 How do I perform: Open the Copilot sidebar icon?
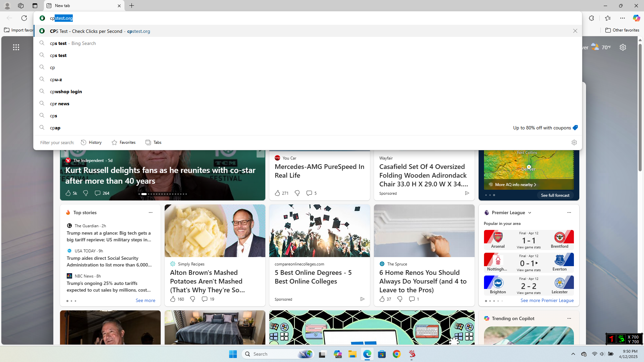click(636, 18)
